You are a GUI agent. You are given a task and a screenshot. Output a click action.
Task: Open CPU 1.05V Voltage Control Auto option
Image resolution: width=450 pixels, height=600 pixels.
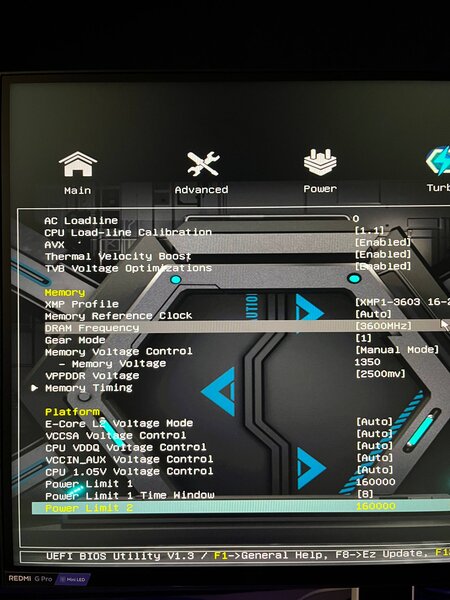(375, 470)
